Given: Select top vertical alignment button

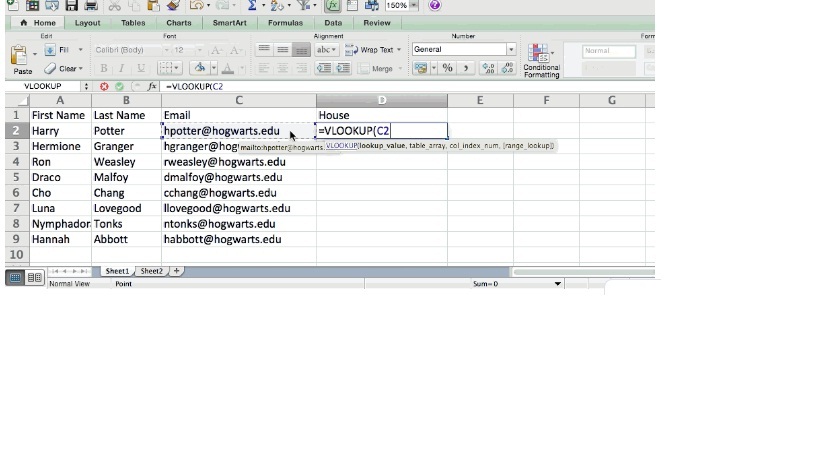Looking at the screenshot, I should 264,50.
